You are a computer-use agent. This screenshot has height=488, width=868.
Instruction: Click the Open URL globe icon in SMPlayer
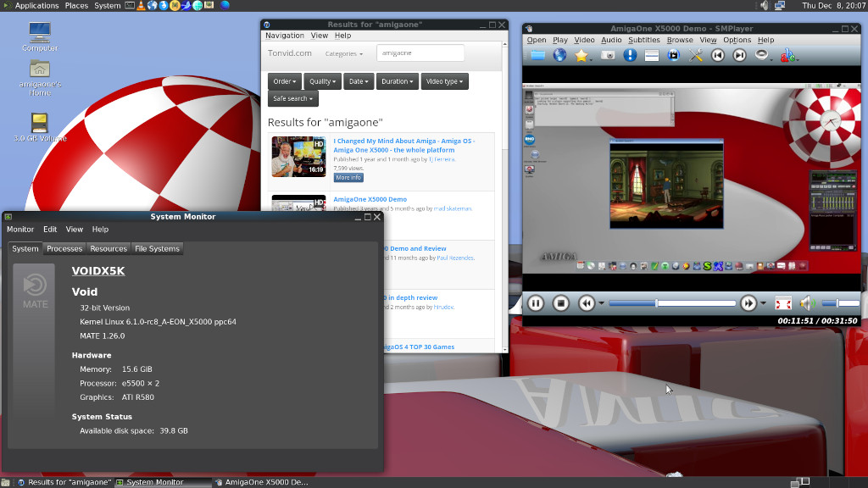tap(559, 55)
